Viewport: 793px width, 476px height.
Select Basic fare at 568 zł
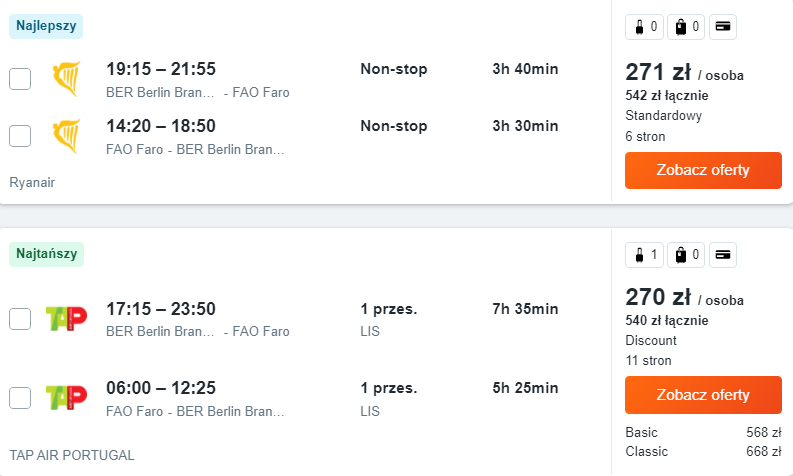click(x=702, y=433)
